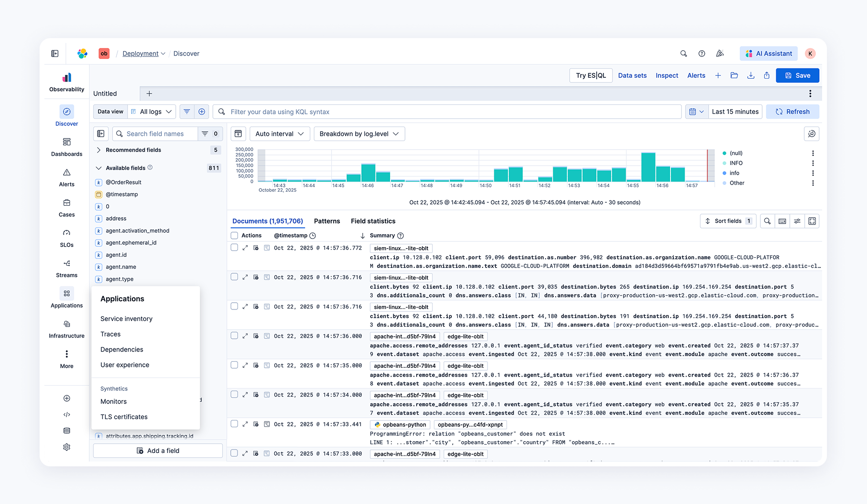Click the magnifier search icon in header

(684, 54)
